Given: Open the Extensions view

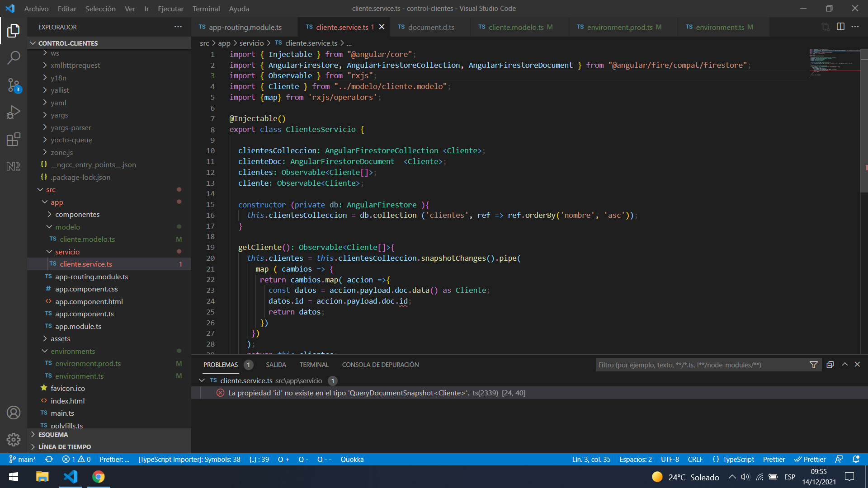Looking at the screenshot, I should tap(14, 139).
